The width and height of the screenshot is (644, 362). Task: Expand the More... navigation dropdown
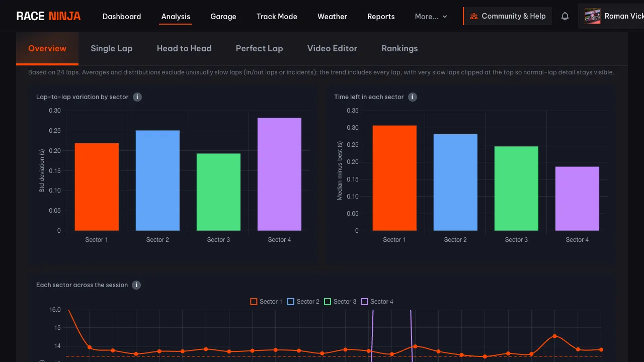coord(431,16)
